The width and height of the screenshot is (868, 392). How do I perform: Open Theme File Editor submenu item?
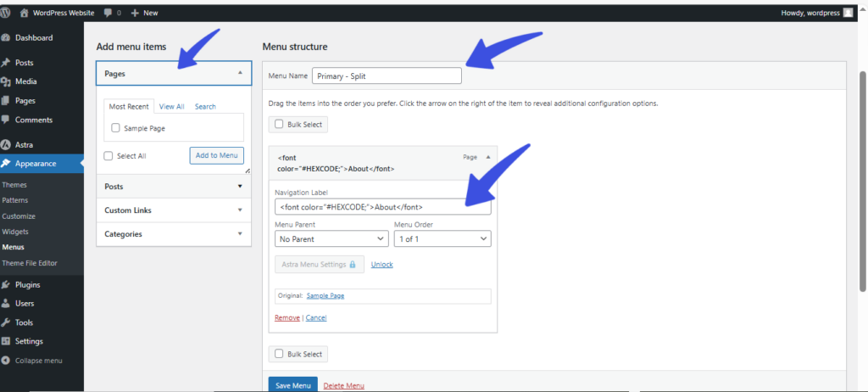[x=30, y=263]
